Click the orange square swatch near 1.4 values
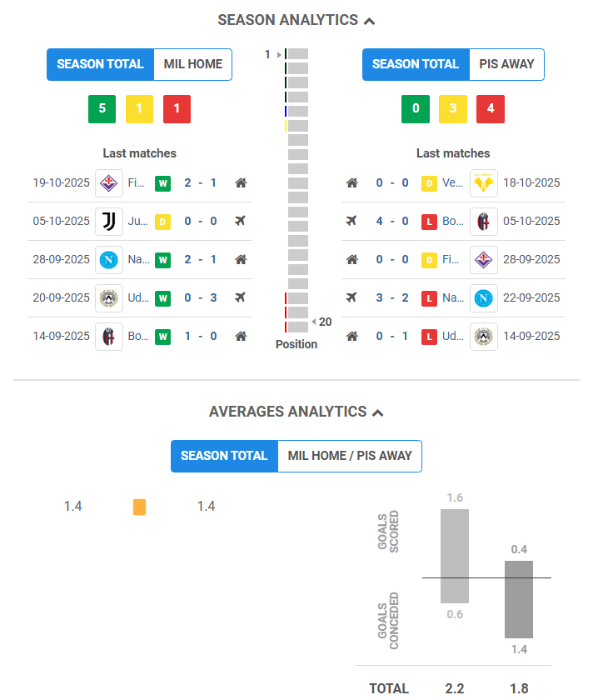Image resolution: width=598 pixels, height=700 pixels. (139, 506)
